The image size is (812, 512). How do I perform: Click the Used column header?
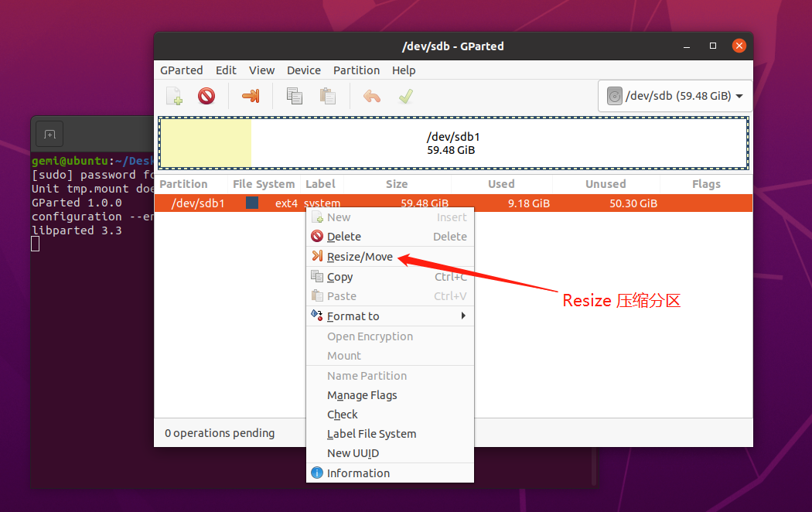(x=501, y=184)
